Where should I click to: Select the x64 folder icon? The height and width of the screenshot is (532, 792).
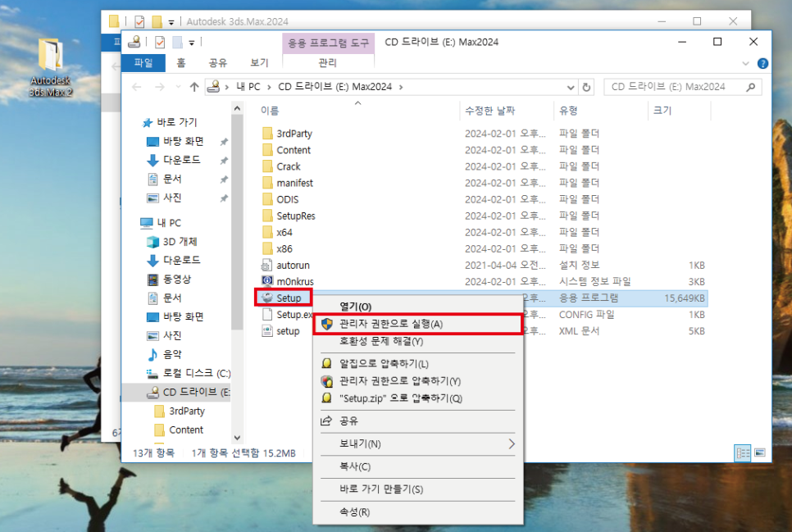pos(267,233)
